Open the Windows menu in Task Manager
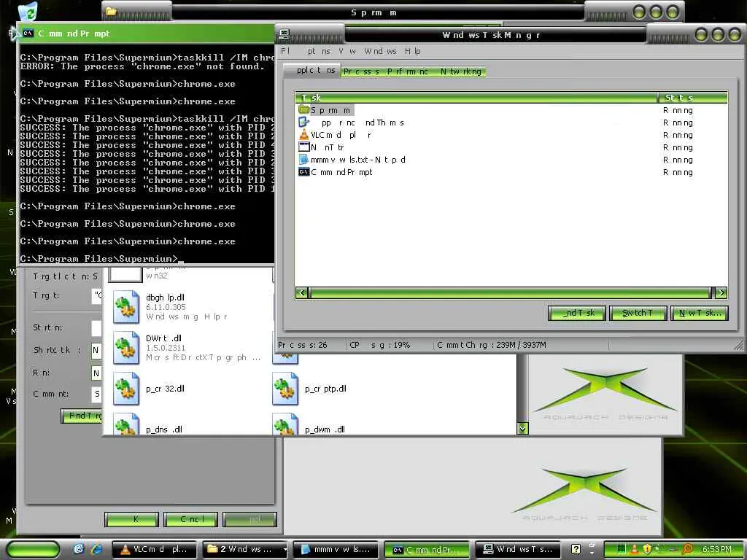Image resolution: width=747 pixels, height=560 pixels. click(380, 51)
